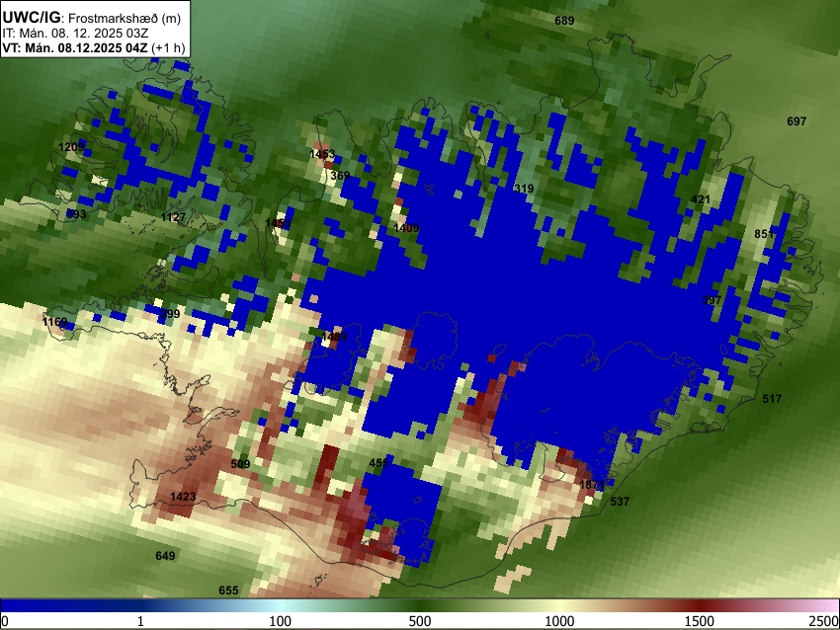Click the 537 value label
The width and height of the screenshot is (840, 630).
620,502
